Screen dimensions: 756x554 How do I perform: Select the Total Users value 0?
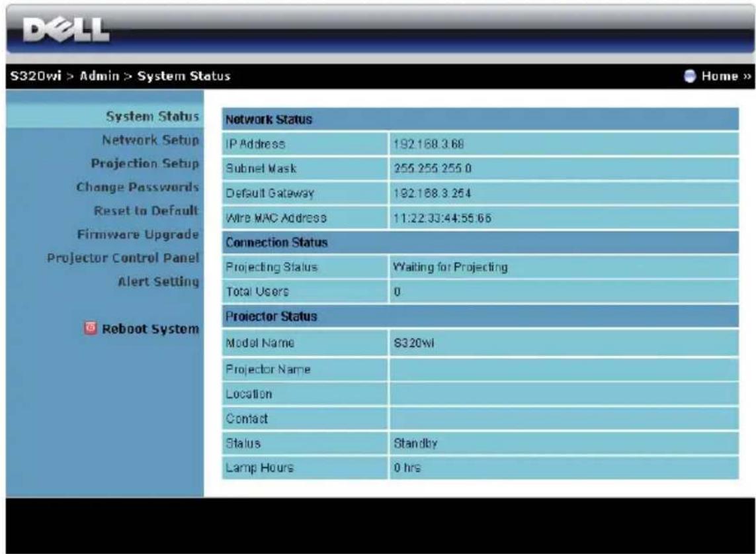[x=398, y=292]
